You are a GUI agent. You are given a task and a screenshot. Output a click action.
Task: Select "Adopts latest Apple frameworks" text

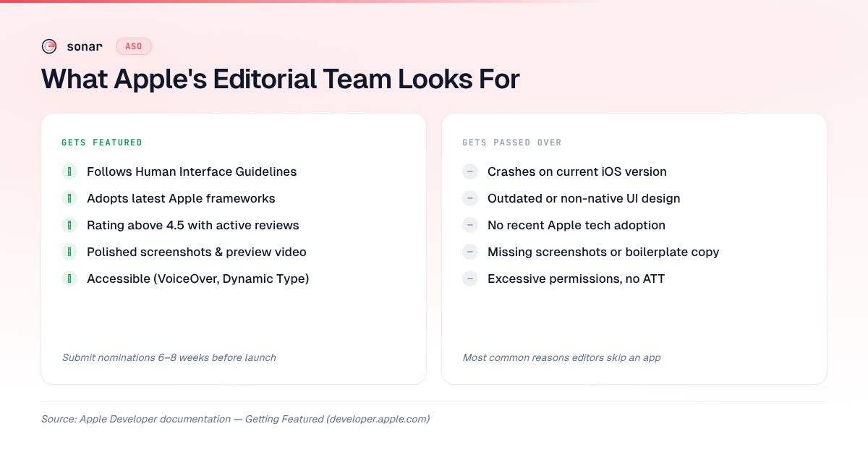pyautogui.click(x=181, y=198)
